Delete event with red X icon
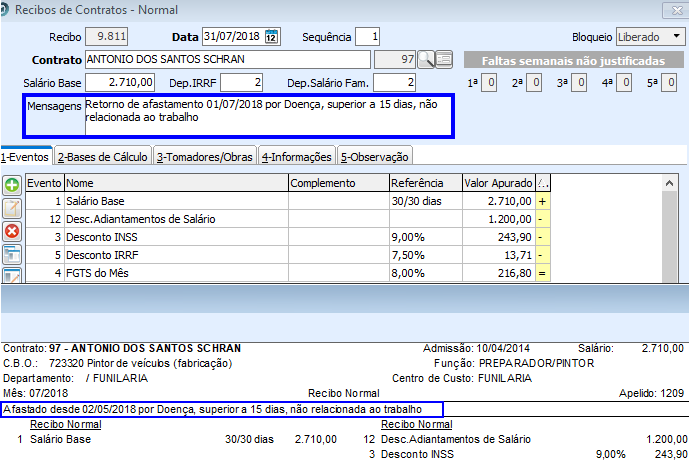689x463 pixels. point(12,231)
